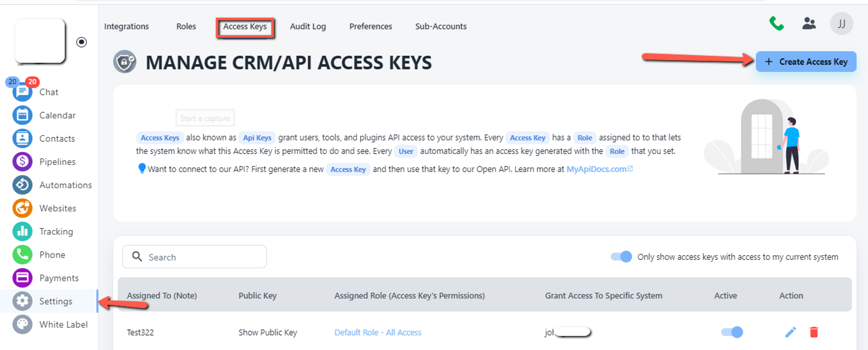The width and height of the screenshot is (868, 350).
Task: Open the Automations sidebar icon
Action: [22, 185]
